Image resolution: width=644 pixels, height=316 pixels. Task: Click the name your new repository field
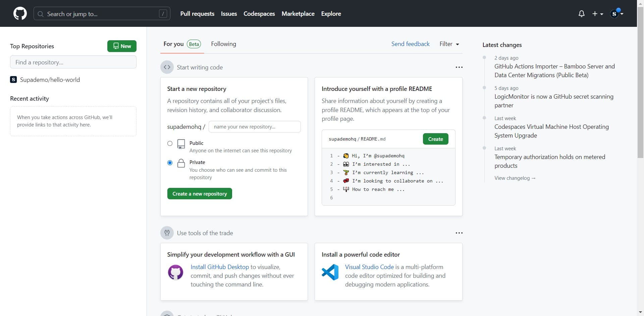tap(255, 126)
